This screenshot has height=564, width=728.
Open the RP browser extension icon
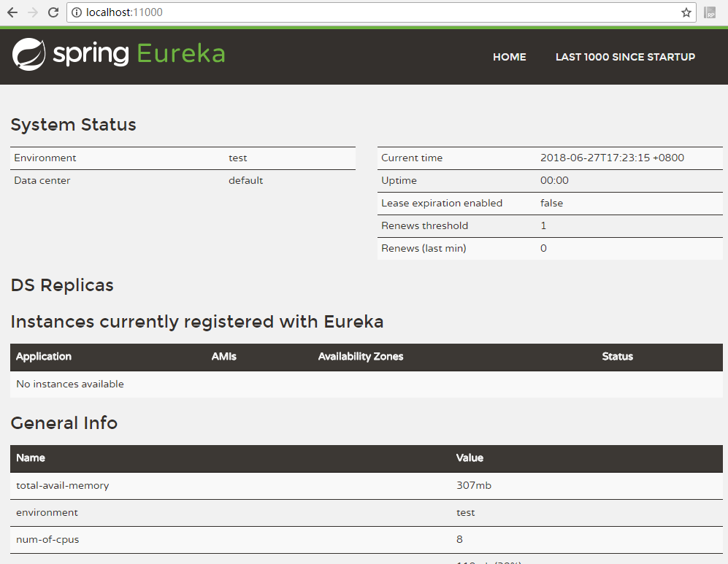click(710, 12)
